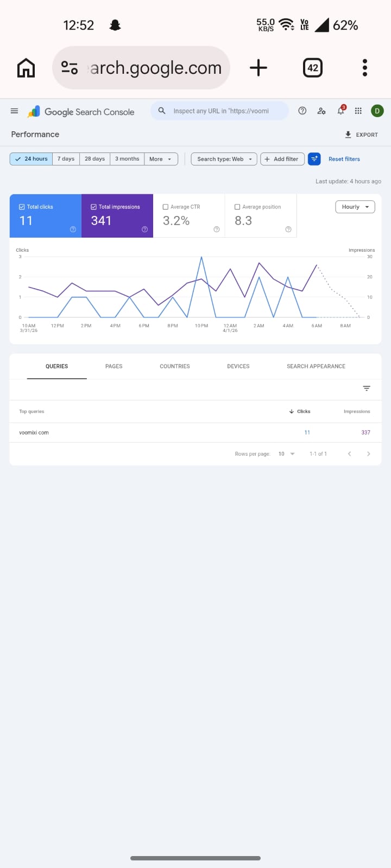Screen dimensions: 391x868
Task: Click the Performance page heading
Action: click(x=35, y=134)
